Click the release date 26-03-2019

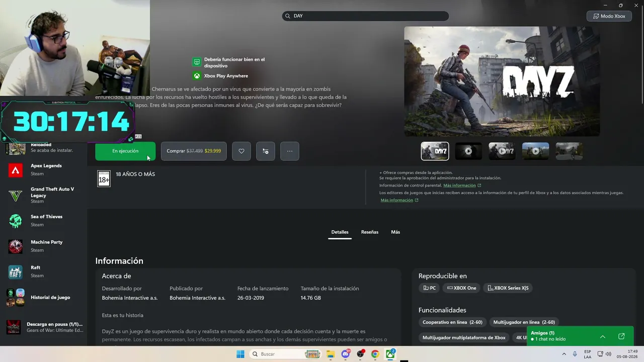pyautogui.click(x=251, y=298)
